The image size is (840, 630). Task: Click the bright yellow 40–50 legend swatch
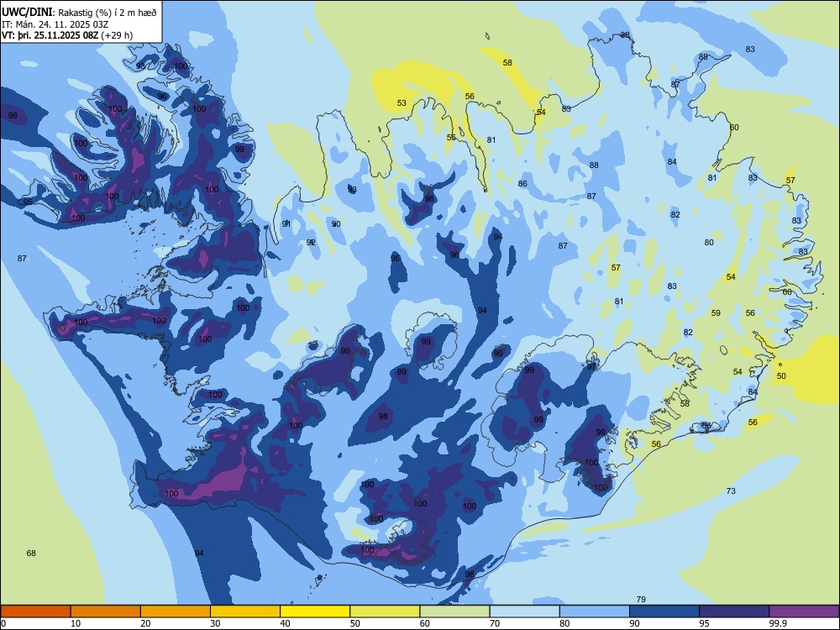tap(315, 612)
